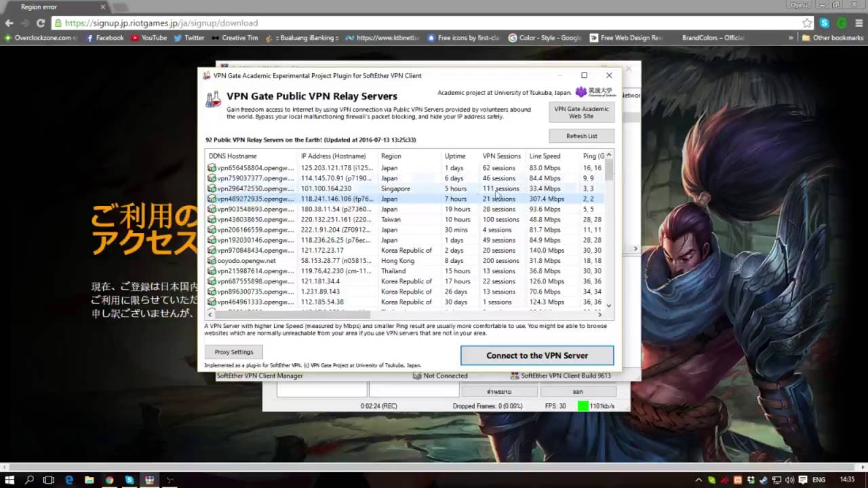Click the server list scroll down arrow
868x488 pixels.
(609, 306)
